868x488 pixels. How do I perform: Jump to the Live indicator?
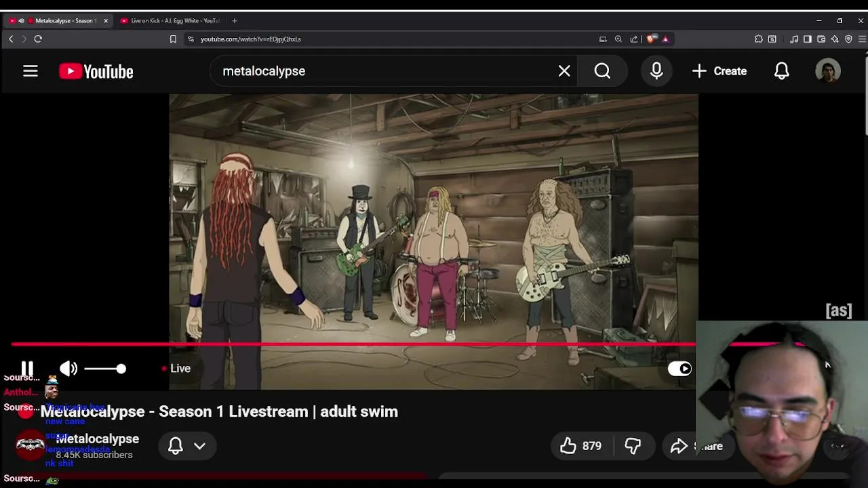click(x=176, y=369)
